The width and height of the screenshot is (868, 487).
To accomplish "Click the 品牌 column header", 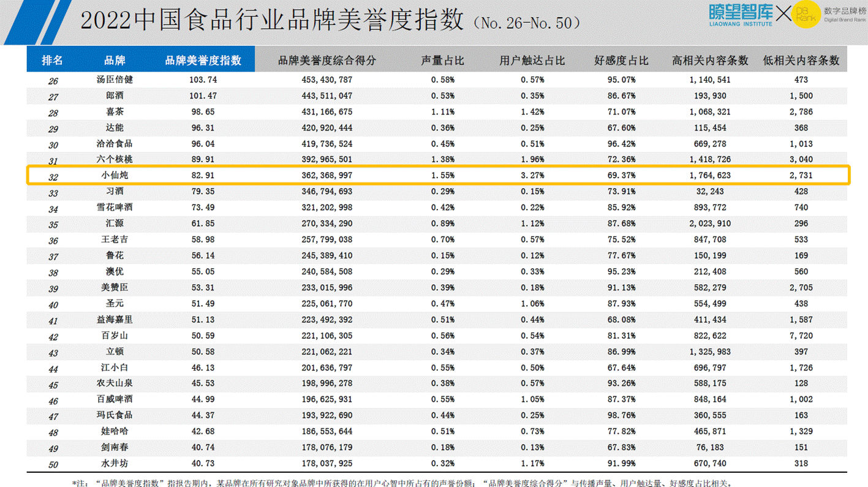I will (115, 61).
